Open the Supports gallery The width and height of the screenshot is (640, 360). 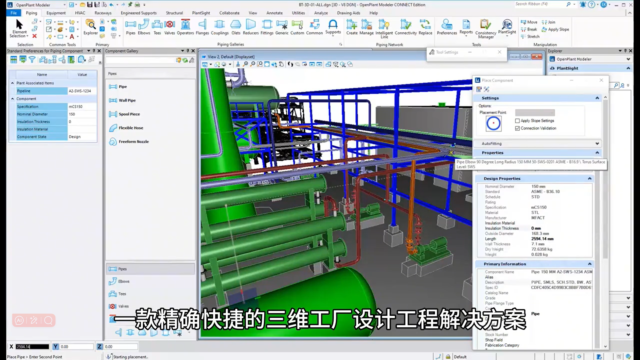coord(333,27)
